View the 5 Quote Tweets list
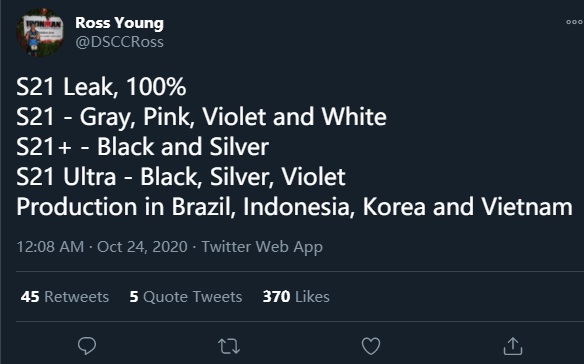The image size is (584, 364). pyautogui.click(x=185, y=297)
